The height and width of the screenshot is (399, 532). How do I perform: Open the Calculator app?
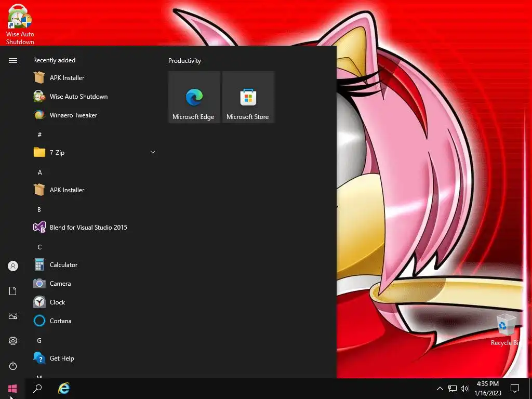95,264
